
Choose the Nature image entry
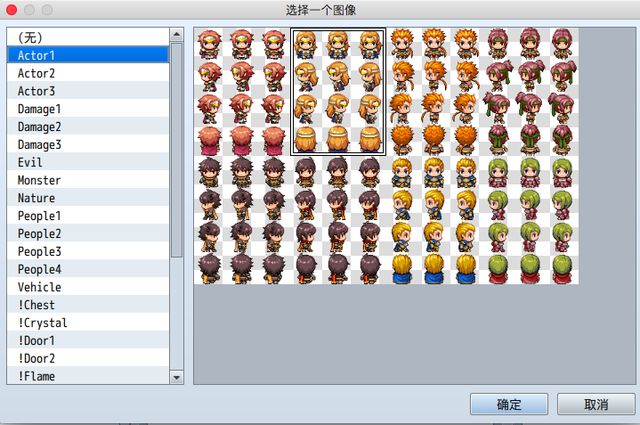tap(88, 198)
